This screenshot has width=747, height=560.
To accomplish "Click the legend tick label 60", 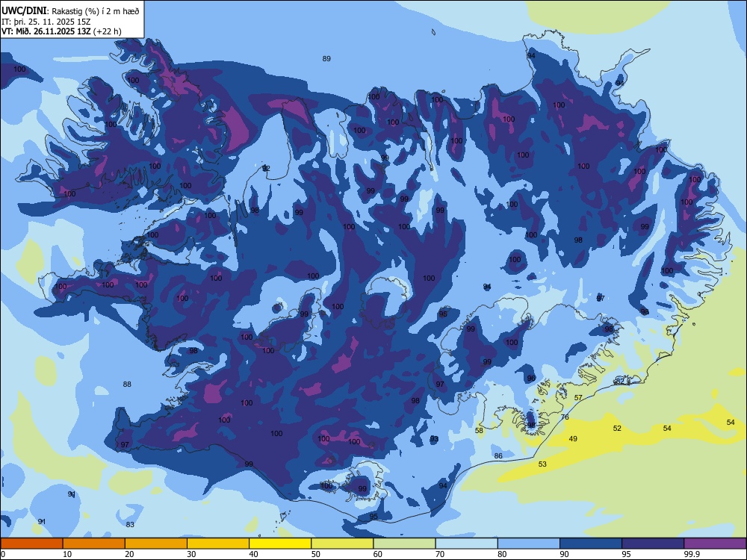I will pyautogui.click(x=378, y=554).
